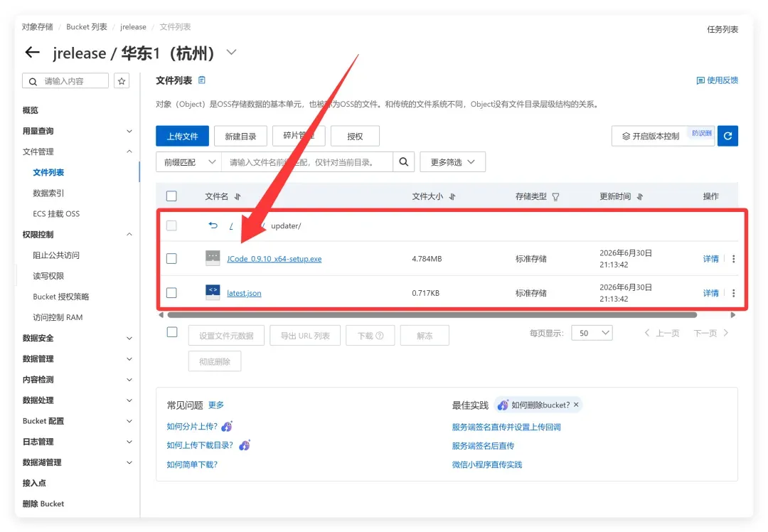The width and height of the screenshot is (768, 532).
Task: Click 详情 for the JCode setup exe row
Action: [710, 259]
